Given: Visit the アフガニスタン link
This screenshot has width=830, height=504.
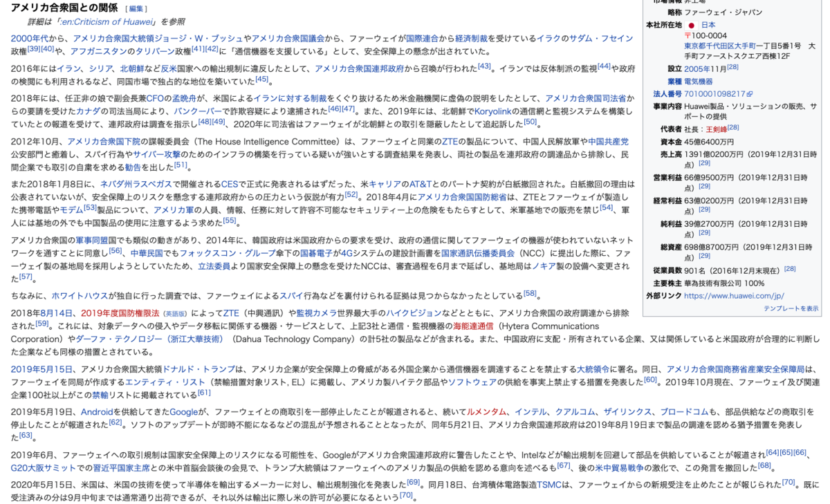Looking at the screenshot, I should click(100, 51).
